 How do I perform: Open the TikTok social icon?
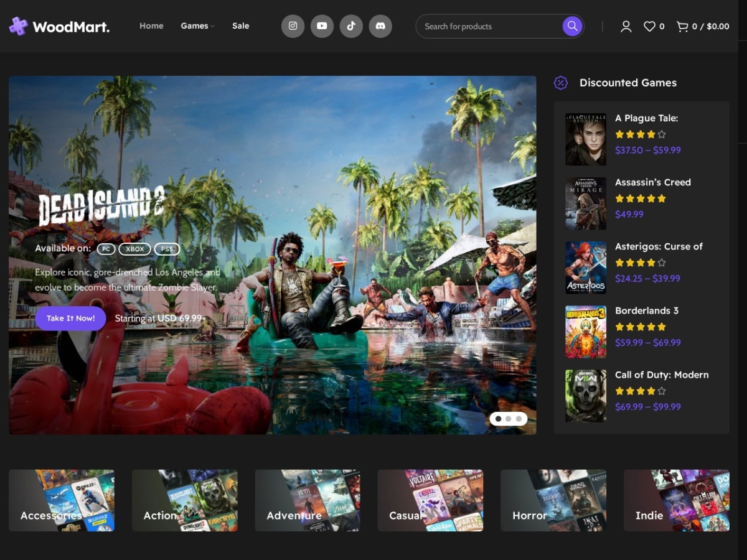tap(351, 26)
